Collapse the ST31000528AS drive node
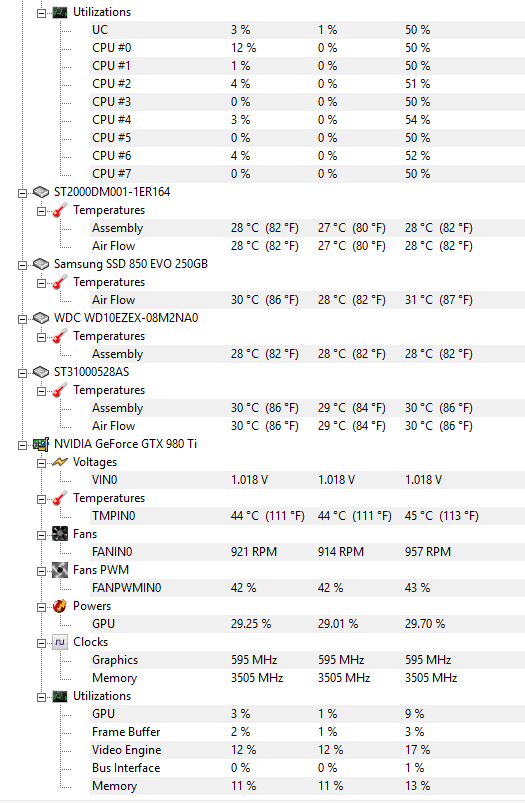This screenshot has height=803, width=525. point(23,373)
